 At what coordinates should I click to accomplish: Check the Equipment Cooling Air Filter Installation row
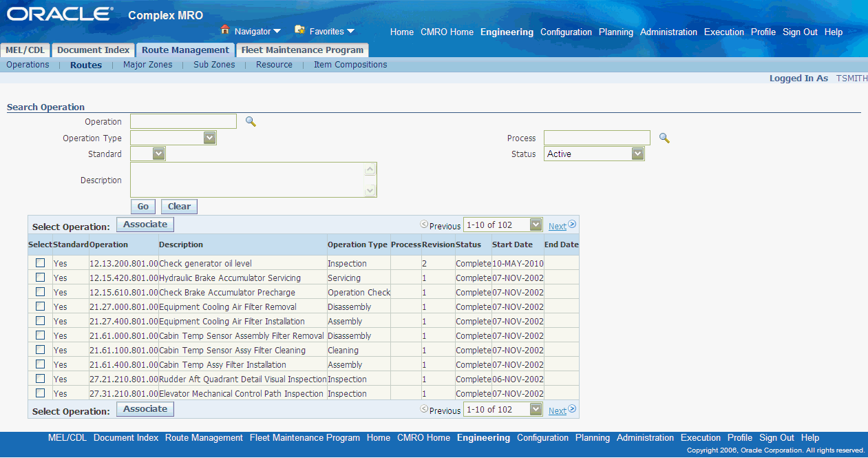[40, 320]
